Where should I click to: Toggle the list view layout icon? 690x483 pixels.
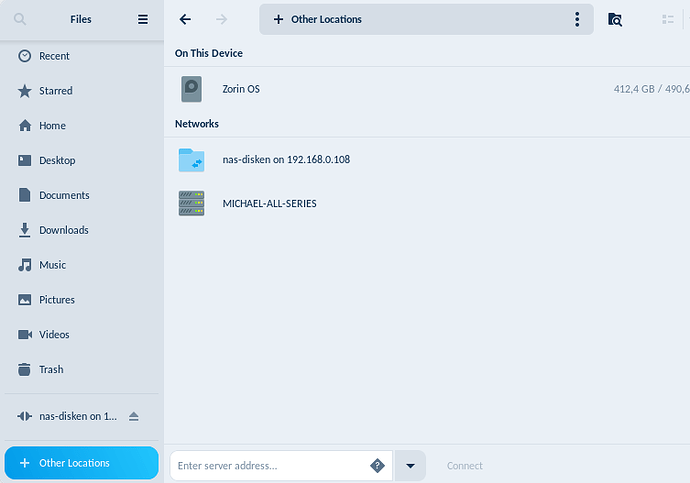pos(668,19)
